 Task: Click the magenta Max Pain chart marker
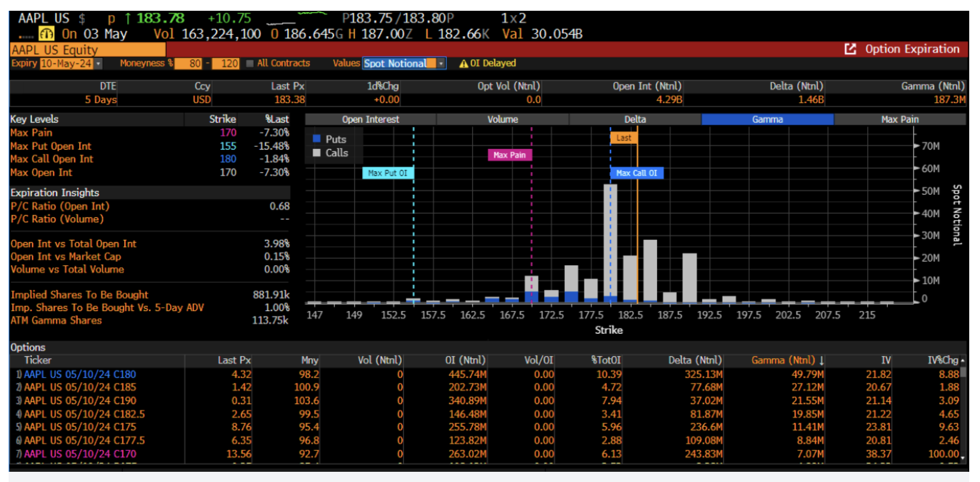pyautogui.click(x=509, y=155)
